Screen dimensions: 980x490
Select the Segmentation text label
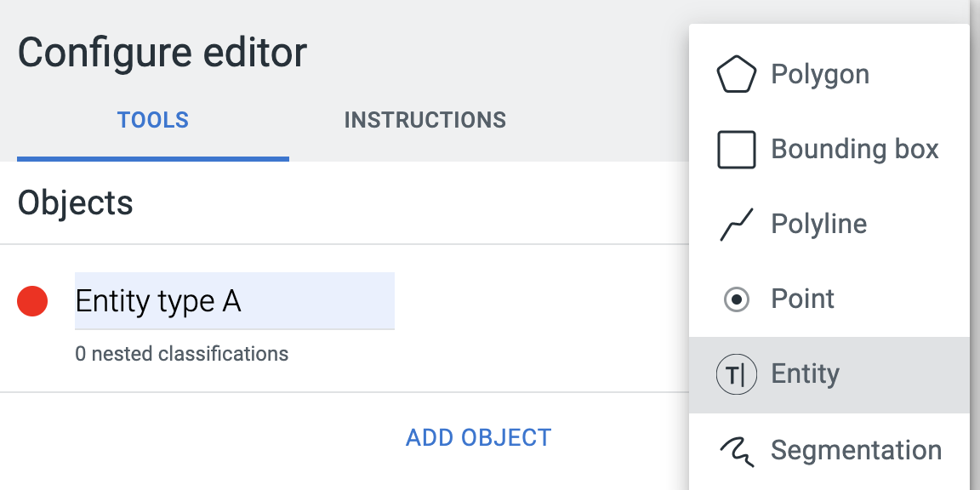[x=857, y=449]
